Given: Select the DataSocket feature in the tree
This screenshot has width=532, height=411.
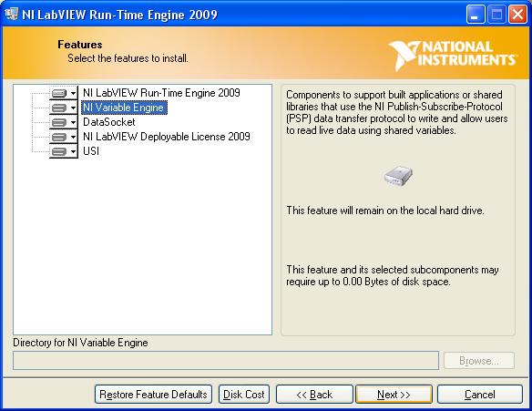Looking at the screenshot, I should (109, 122).
